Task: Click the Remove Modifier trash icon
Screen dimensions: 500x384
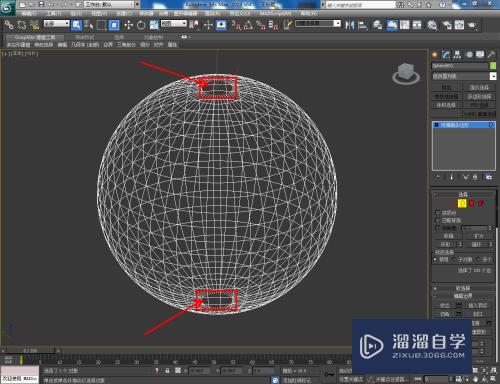Action: (x=475, y=177)
